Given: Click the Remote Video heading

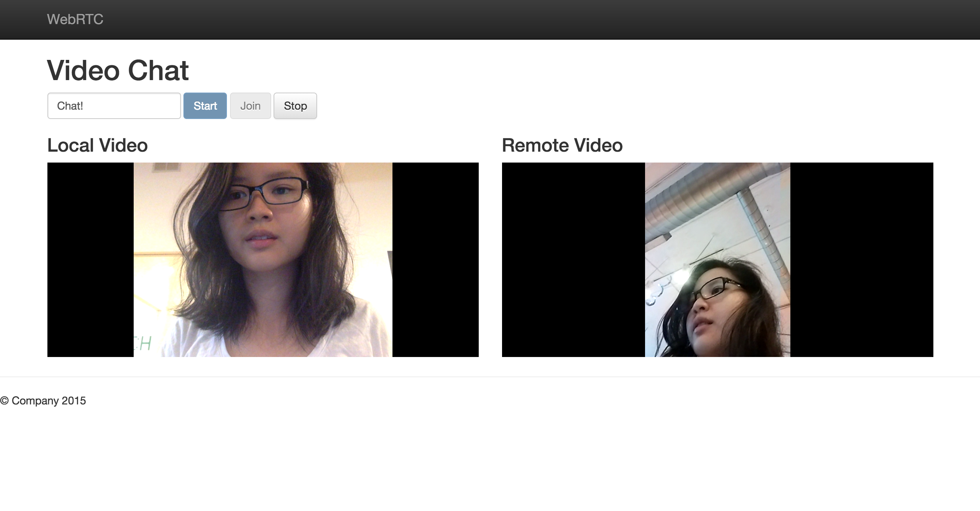Looking at the screenshot, I should pyautogui.click(x=562, y=145).
